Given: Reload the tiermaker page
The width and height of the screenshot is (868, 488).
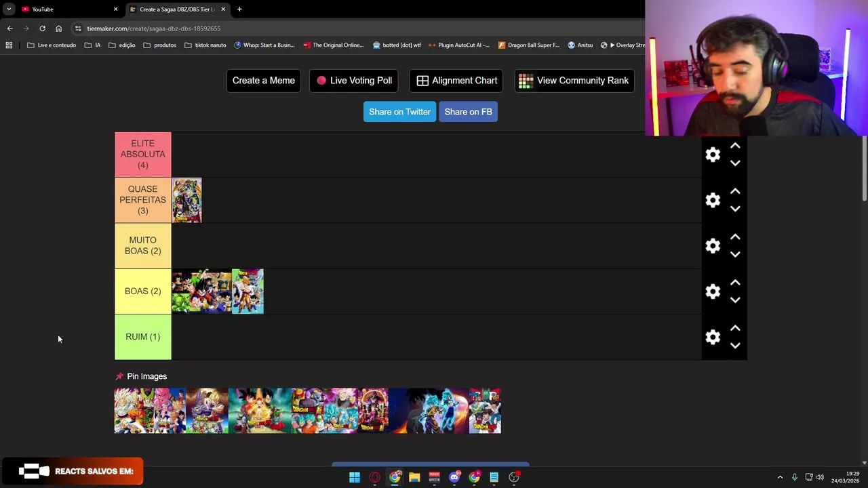Looking at the screenshot, I should click(x=42, y=28).
